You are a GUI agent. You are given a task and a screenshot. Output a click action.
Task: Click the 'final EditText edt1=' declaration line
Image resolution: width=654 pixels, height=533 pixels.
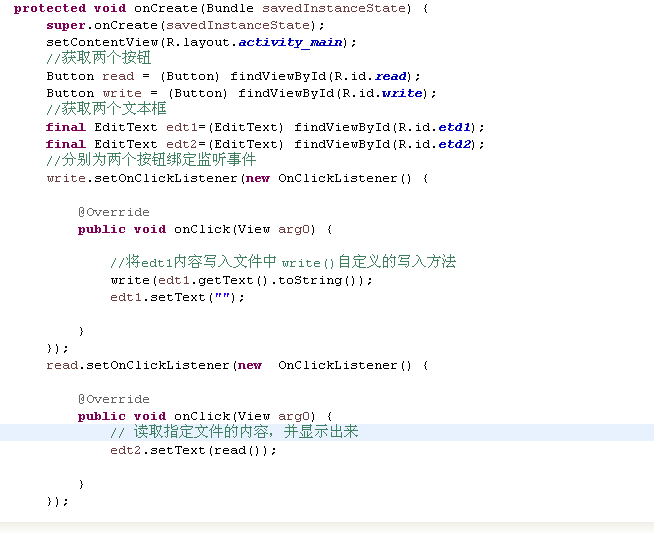coord(265,127)
